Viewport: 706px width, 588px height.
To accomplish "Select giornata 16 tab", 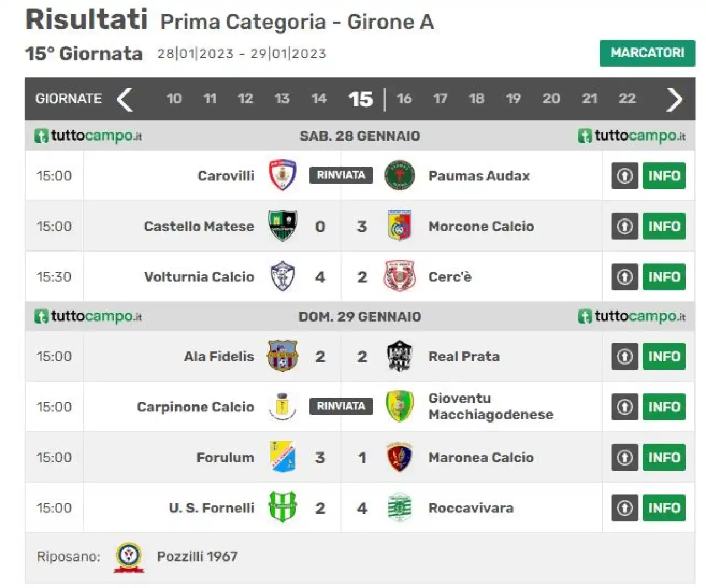I will [x=404, y=99].
